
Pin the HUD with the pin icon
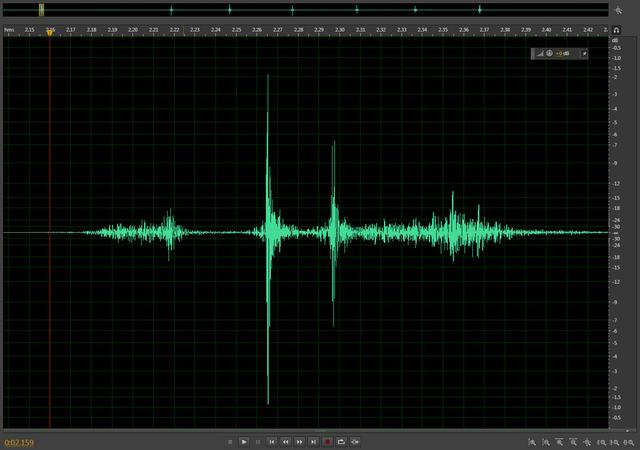click(x=584, y=53)
